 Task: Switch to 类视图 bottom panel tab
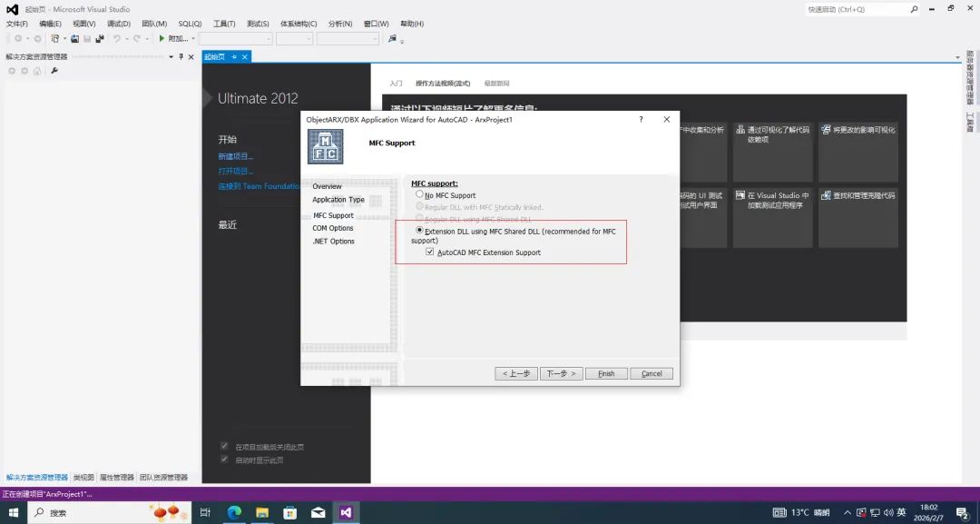[83, 477]
